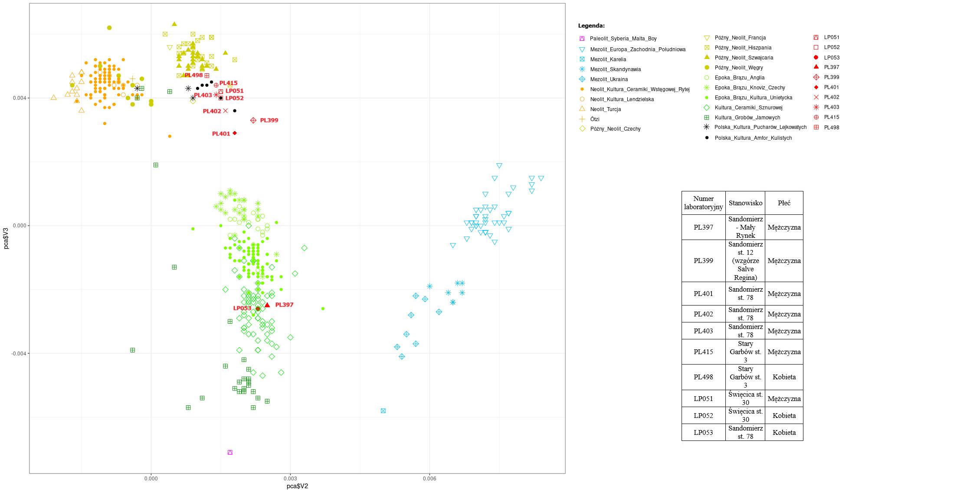Click the Stanowisko table column header
Image resolution: width=980 pixels, height=493 pixels.
click(745, 203)
